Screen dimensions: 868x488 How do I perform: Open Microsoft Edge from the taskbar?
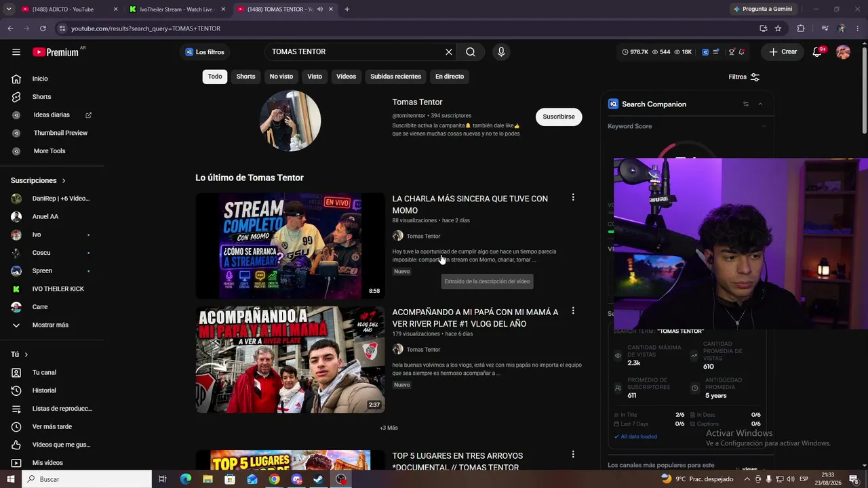coord(185,479)
